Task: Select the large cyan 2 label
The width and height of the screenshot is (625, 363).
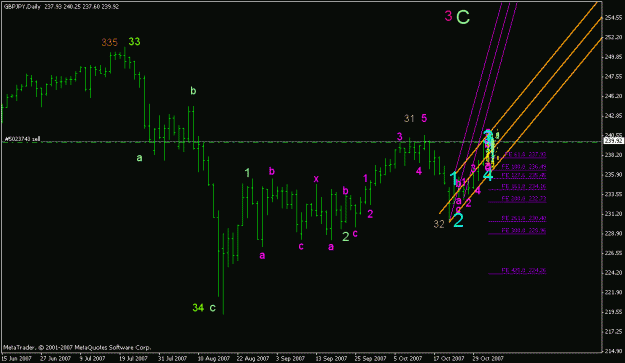Action: (458, 220)
